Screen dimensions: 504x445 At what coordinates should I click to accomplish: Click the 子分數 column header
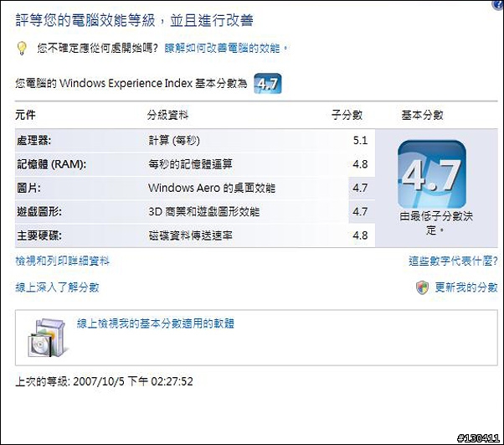point(347,115)
